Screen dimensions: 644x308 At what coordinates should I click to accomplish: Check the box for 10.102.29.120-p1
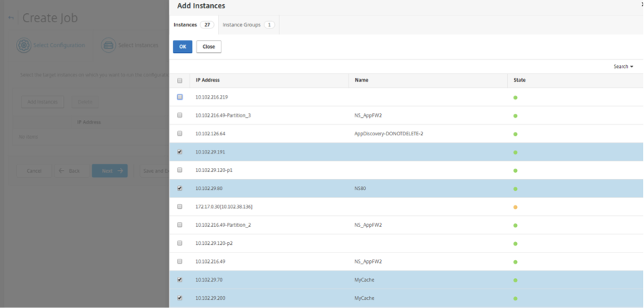point(180,170)
